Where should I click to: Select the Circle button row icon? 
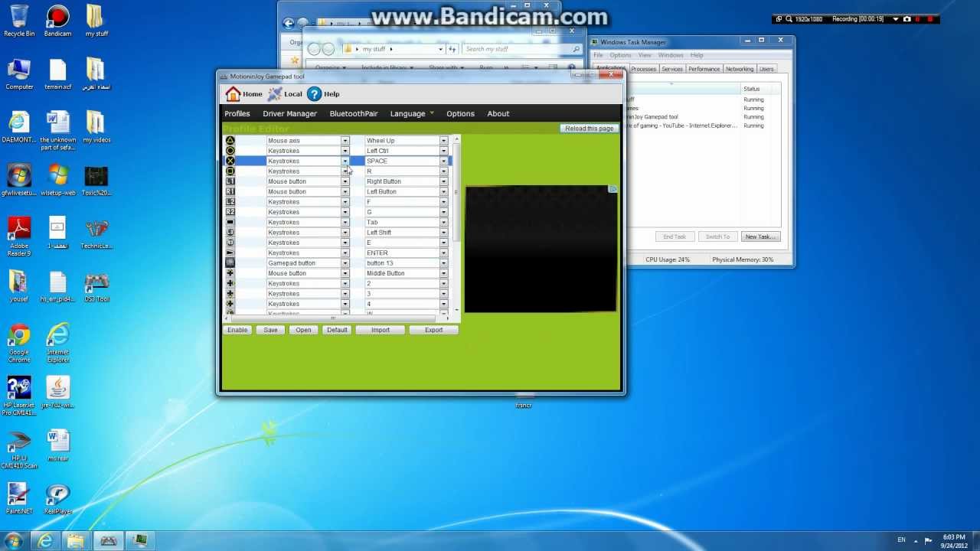230,151
